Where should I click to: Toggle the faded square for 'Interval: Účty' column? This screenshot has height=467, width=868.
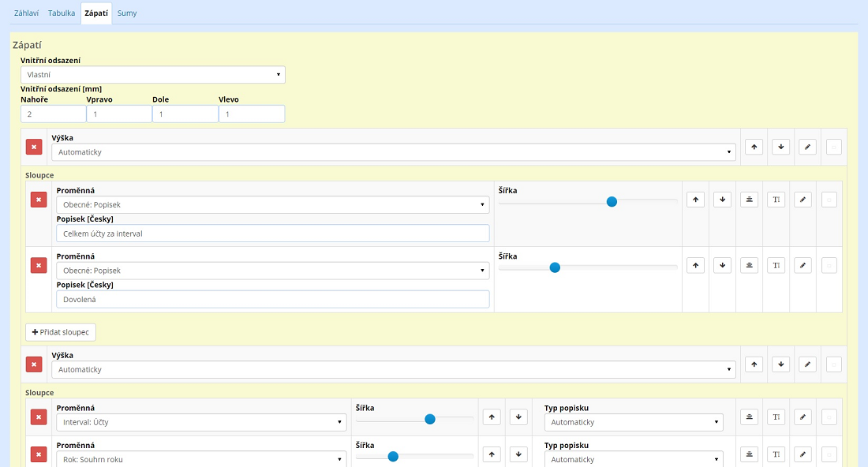pyautogui.click(x=829, y=417)
